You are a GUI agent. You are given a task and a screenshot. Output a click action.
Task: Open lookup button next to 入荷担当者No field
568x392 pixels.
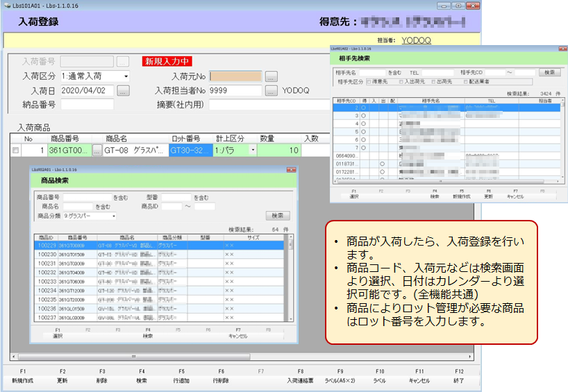pyautogui.click(x=272, y=91)
